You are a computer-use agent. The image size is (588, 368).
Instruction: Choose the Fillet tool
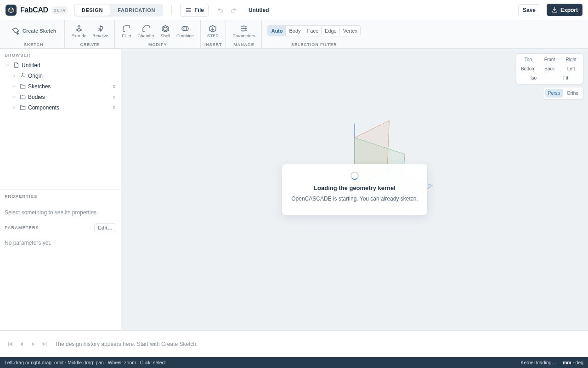tap(126, 31)
